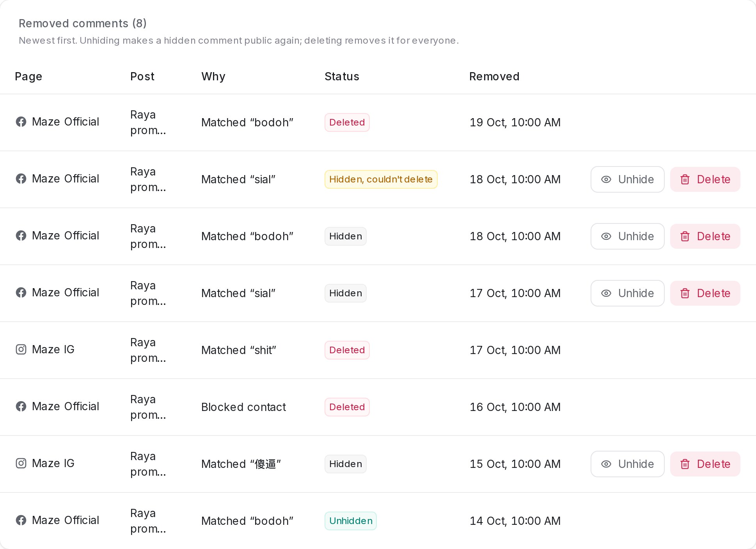The height and width of the screenshot is (549, 756).
Task: Select Deleted badge in the 19 Oct row
Action: tap(347, 122)
